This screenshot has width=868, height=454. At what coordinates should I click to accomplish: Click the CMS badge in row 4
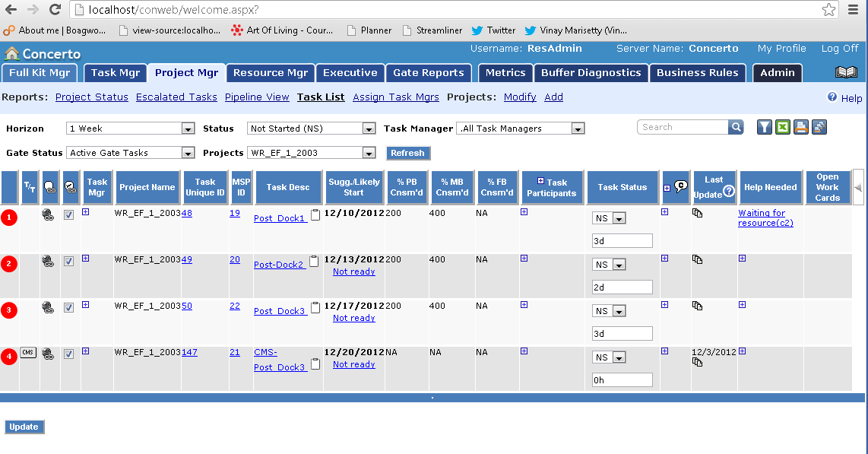pyautogui.click(x=28, y=352)
